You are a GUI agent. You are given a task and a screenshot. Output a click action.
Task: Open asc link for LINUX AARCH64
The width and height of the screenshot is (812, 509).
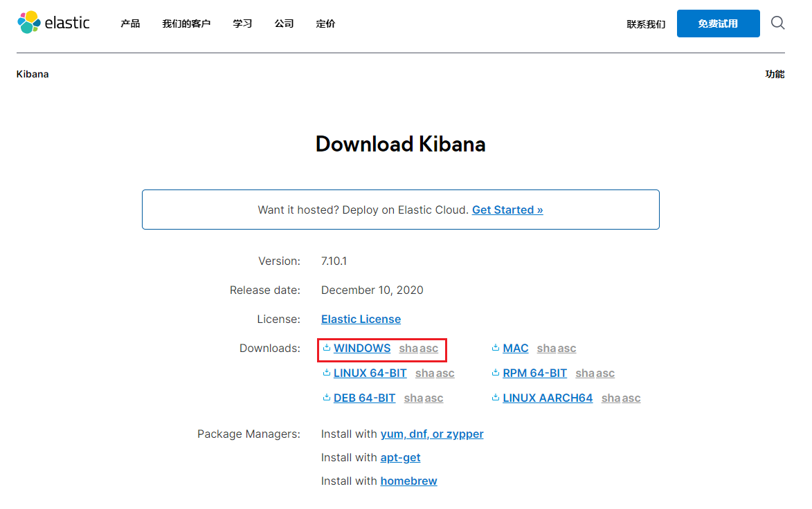[x=631, y=398]
